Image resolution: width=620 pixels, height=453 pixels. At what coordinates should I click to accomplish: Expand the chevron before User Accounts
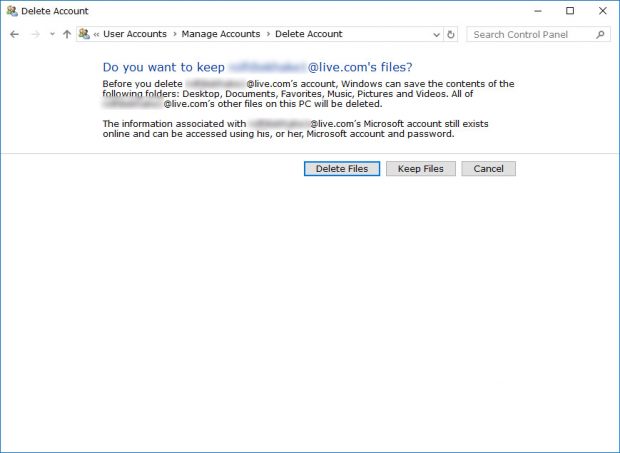pyautogui.click(x=96, y=34)
